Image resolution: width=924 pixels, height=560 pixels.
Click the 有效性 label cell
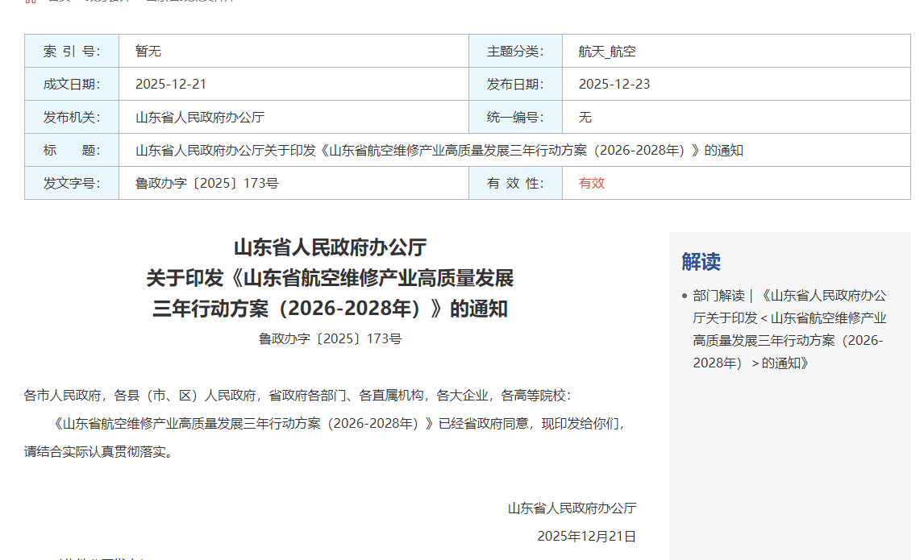point(515,183)
